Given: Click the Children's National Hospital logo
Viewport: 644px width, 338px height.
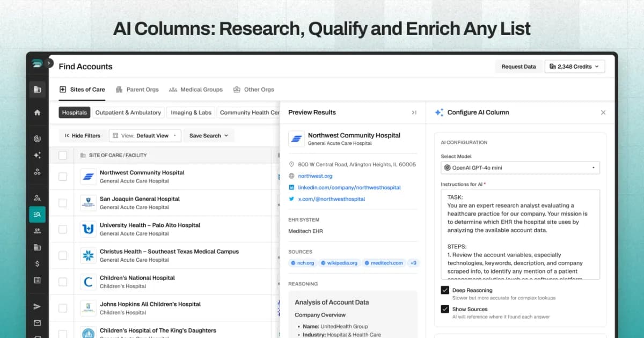Looking at the screenshot, I should (x=88, y=282).
